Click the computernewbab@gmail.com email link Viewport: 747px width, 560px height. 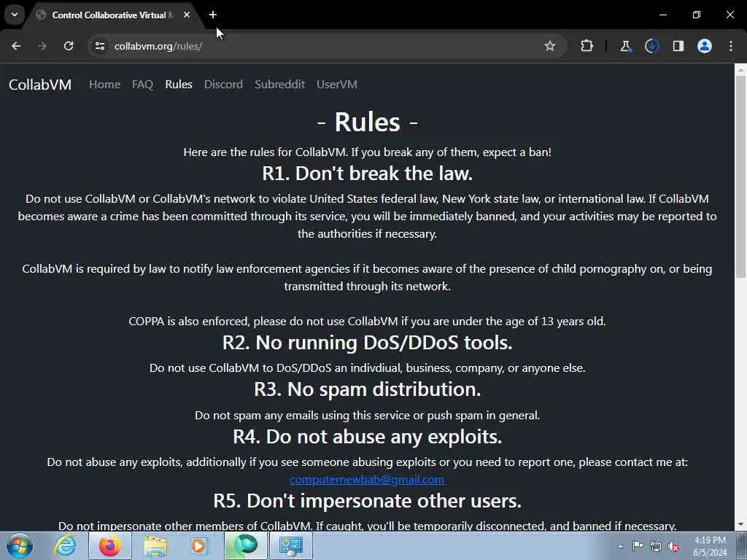[x=367, y=480]
